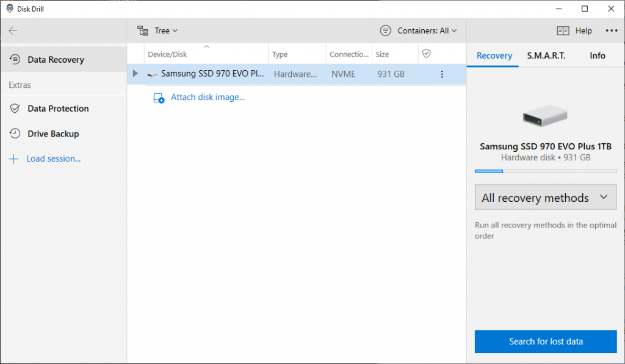625x364 pixels.
Task: Open the kebab menu on Samsung SSD row
Action: coord(442,74)
